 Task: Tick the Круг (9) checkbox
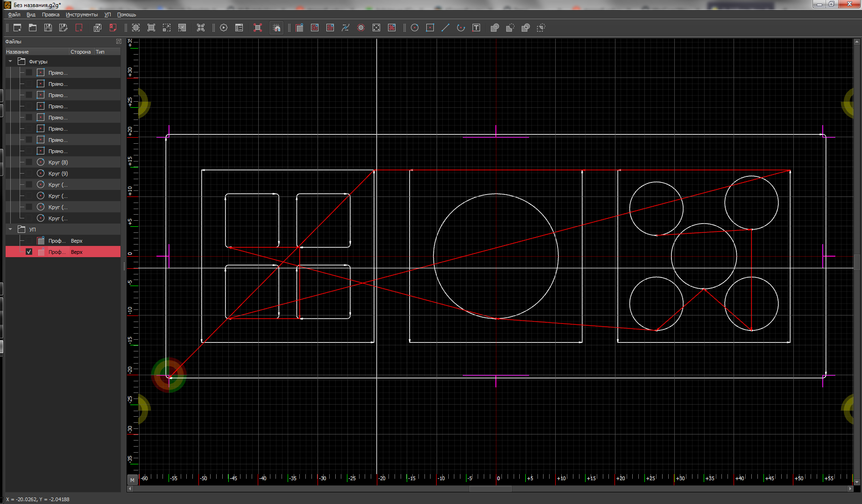pyautogui.click(x=29, y=173)
